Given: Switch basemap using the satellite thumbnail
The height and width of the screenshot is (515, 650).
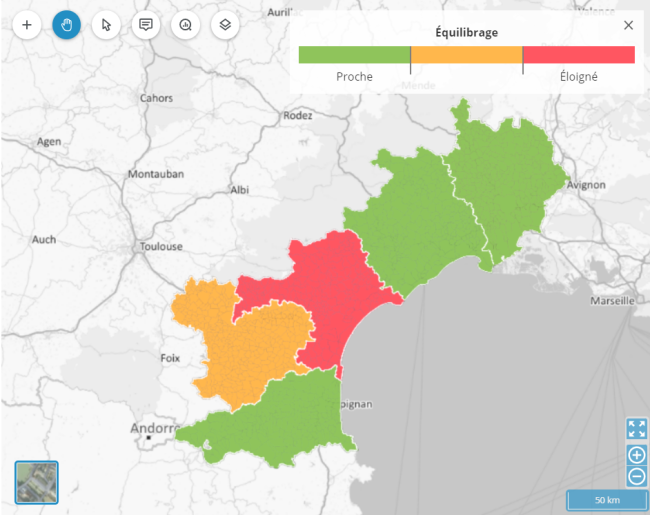Looking at the screenshot, I should pos(37,482).
